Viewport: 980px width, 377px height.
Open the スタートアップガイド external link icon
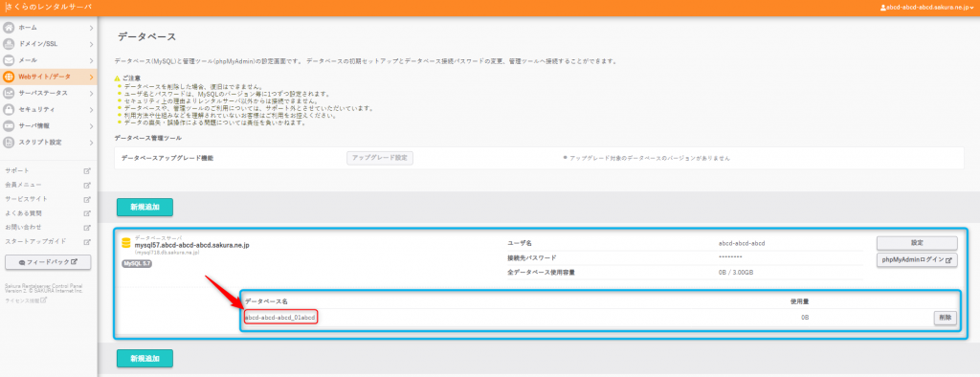[x=87, y=241]
